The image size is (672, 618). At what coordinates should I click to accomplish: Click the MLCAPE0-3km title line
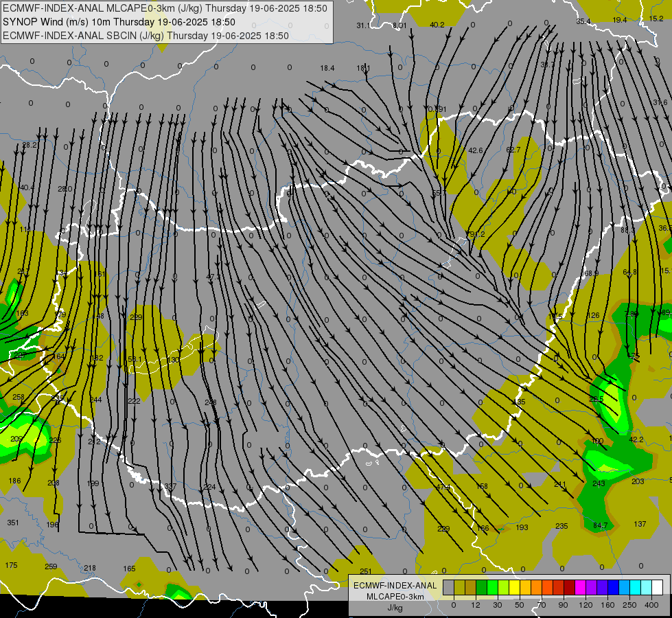coord(165,8)
